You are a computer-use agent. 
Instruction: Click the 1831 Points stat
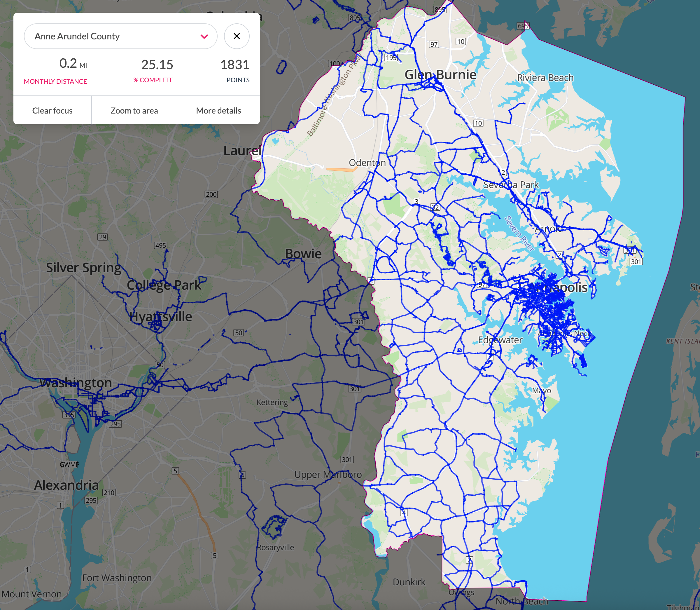235,65
